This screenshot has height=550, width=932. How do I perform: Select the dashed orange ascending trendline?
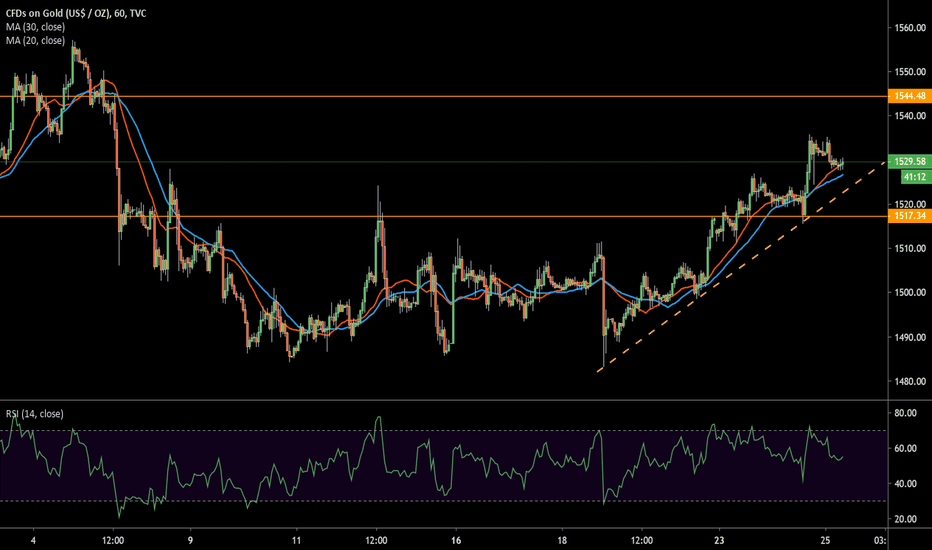pos(743,265)
